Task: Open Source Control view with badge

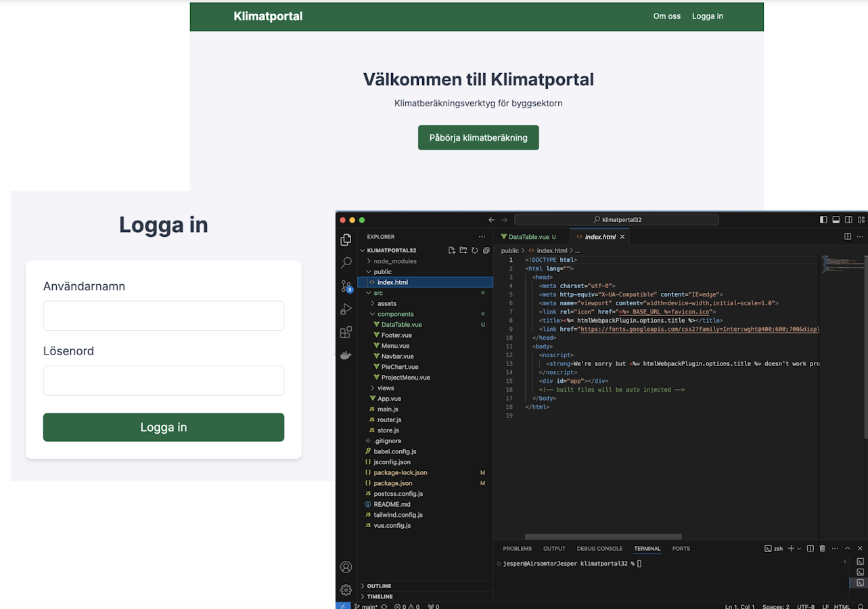Action: [346, 286]
